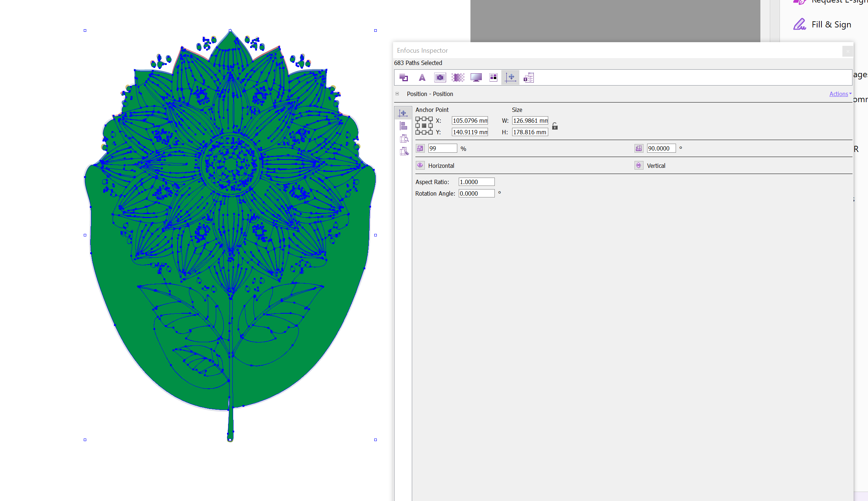Screen dimensions: 868x501
Task: Open the Fill and Stroke inspector category
Action: click(404, 77)
